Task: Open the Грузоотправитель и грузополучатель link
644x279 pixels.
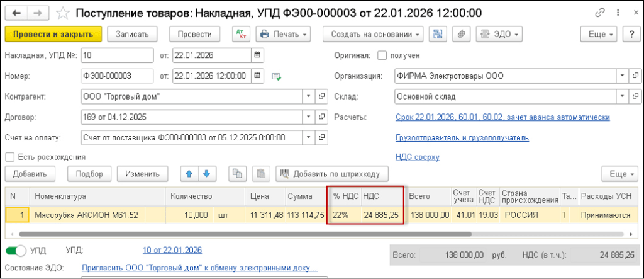Action: click(462, 137)
